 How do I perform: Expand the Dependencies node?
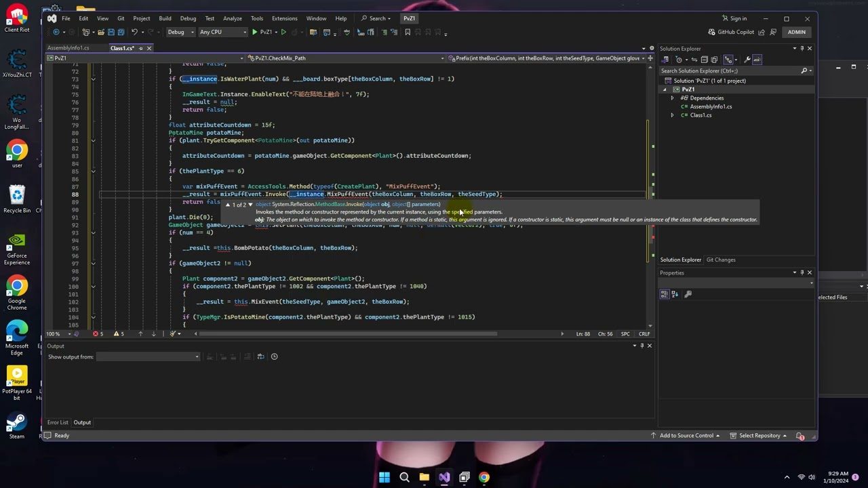click(672, 98)
